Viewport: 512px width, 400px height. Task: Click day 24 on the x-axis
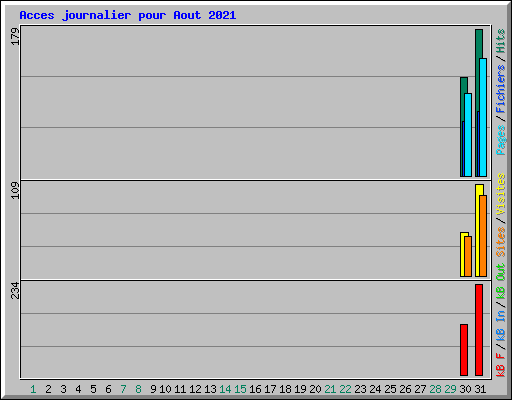375,389
